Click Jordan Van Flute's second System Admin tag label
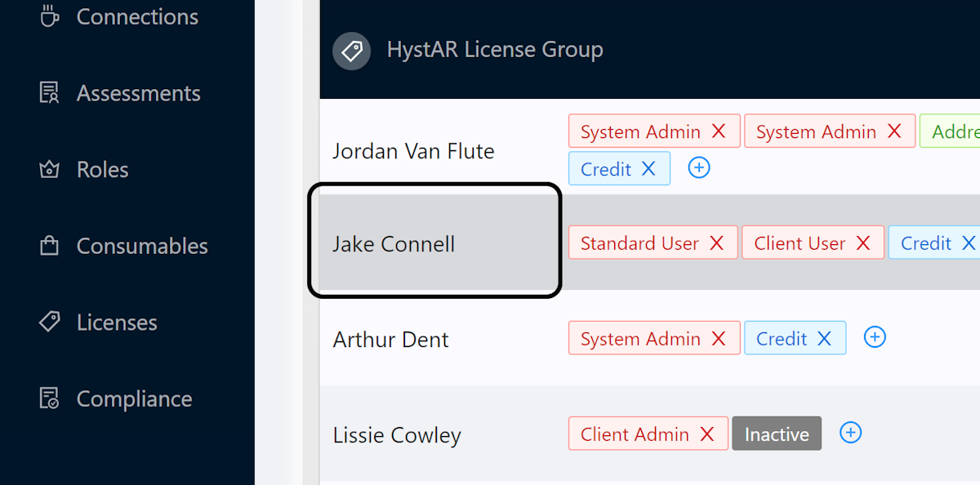Image resolution: width=980 pixels, height=485 pixels. (816, 131)
